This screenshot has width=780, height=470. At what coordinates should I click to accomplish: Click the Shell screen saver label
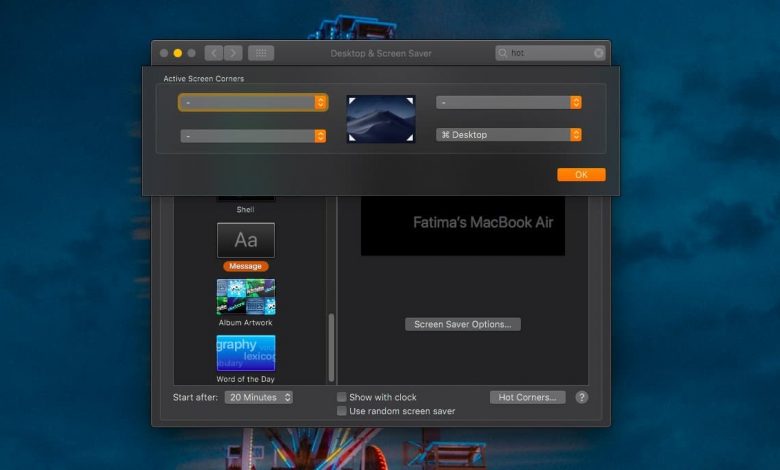(x=245, y=209)
